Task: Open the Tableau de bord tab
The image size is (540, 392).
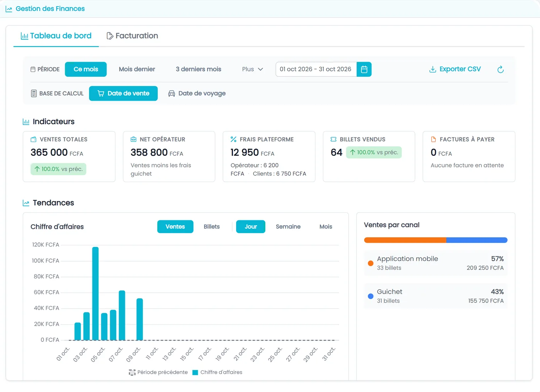Action: point(56,36)
